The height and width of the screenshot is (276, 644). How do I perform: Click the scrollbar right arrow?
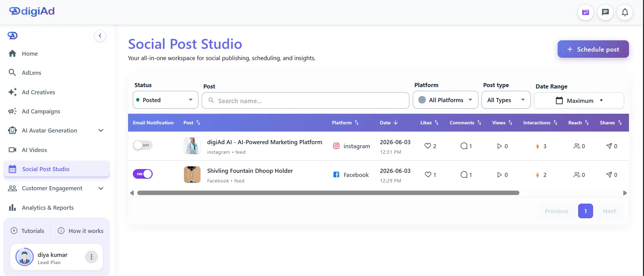click(625, 193)
